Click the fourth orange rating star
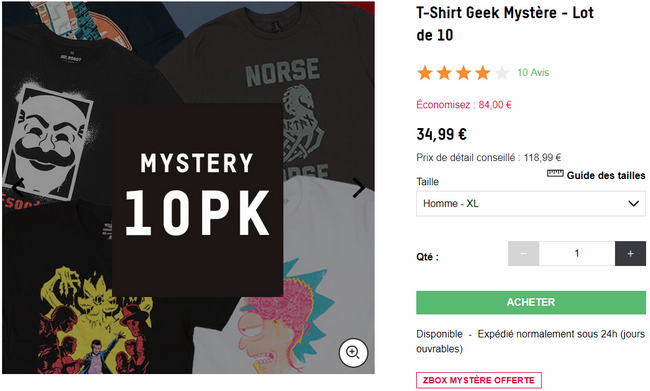650x391 pixels. coord(483,73)
